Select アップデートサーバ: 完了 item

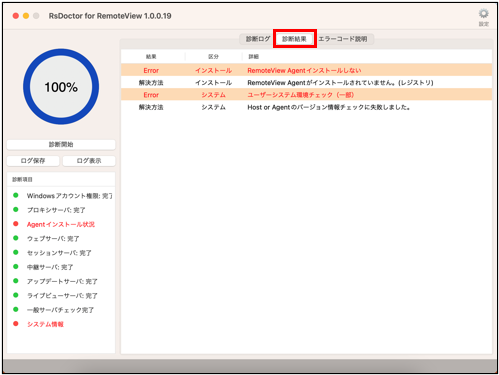pyautogui.click(x=62, y=281)
